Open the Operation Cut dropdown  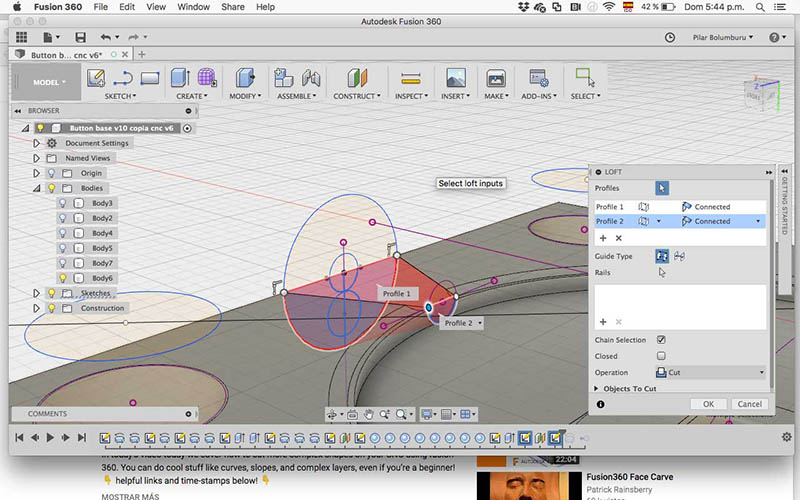tap(711, 372)
